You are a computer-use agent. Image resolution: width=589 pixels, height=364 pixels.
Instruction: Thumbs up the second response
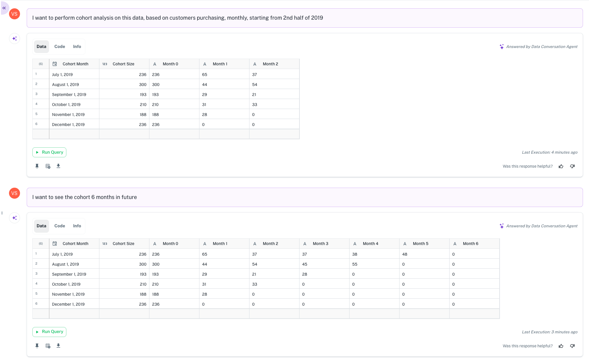[x=561, y=346]
